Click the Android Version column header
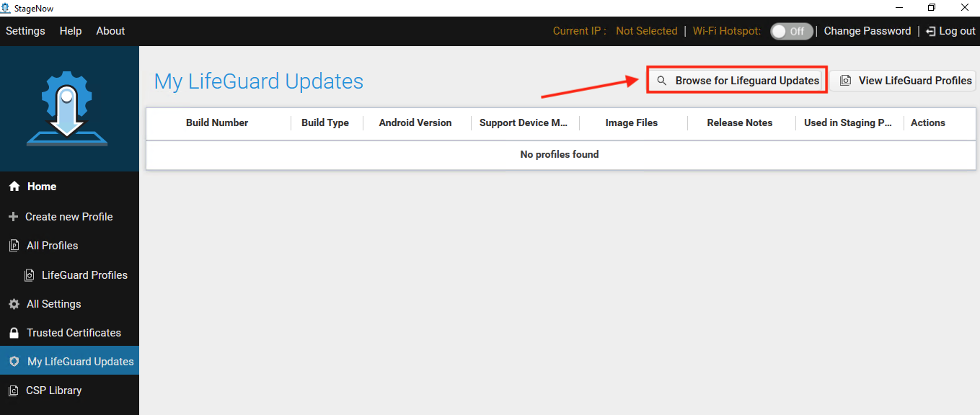980x415 pixels. (415, 122)
